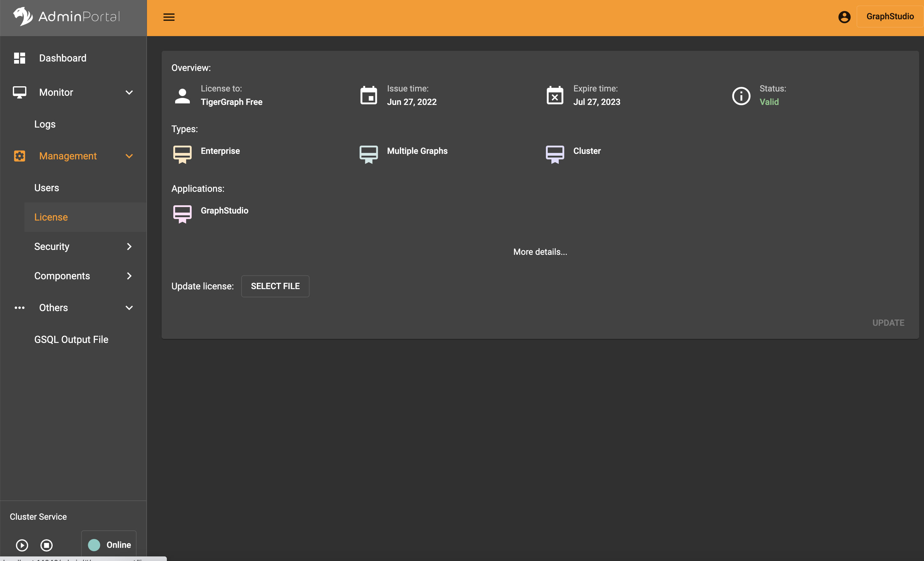Collapse the Monitor menu chevron

pos(129,93)
